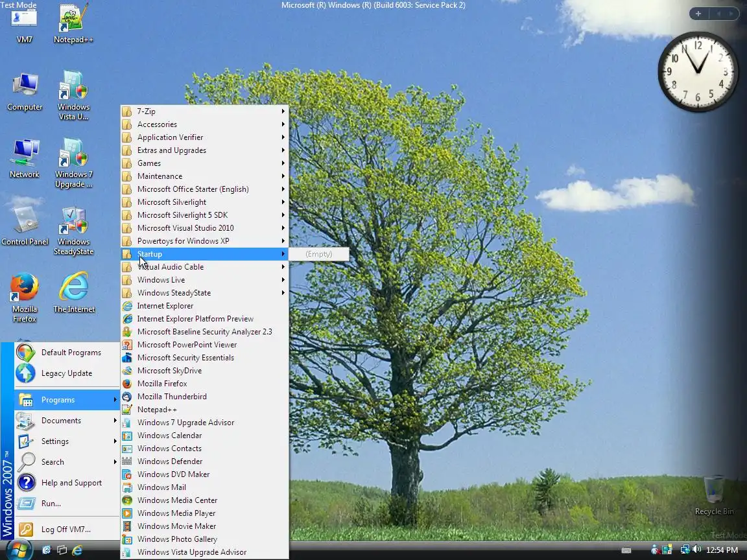Expand the Documents submenu
Screen dimensions: 747x560
coord(67,421)
